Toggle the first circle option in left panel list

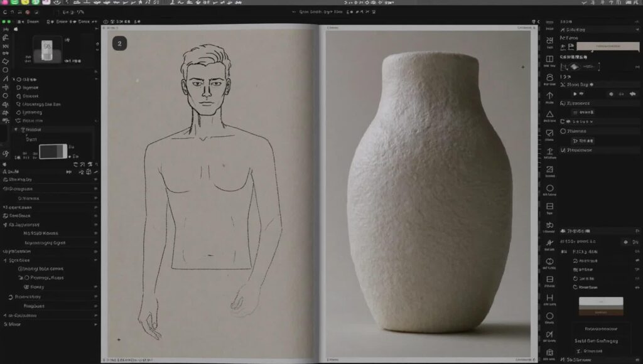click(x=19, y=80)
